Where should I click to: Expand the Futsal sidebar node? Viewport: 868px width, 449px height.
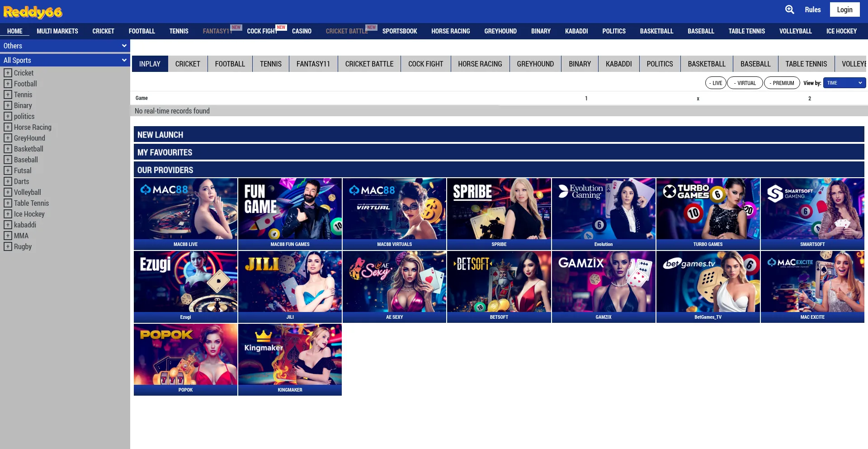coord(8,170)
